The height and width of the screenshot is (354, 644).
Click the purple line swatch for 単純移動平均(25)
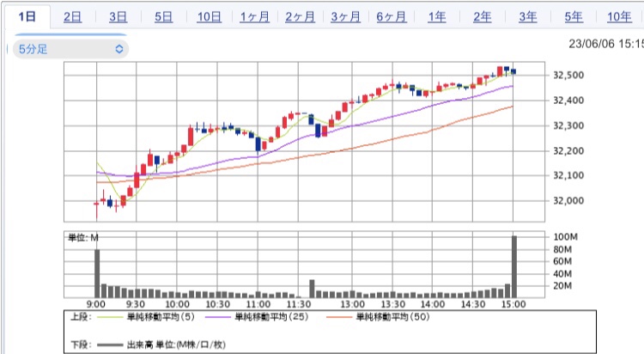coord(218,317)
